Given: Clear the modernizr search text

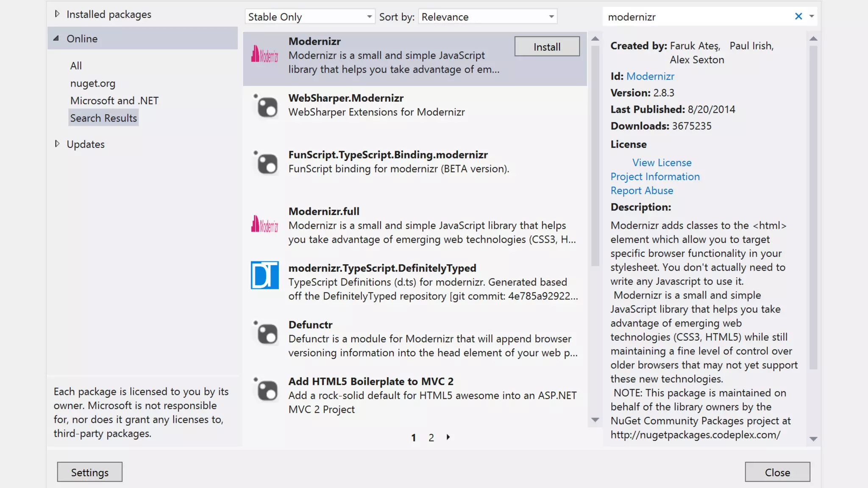Looking at the screenshot, I should tap(798, 16).
